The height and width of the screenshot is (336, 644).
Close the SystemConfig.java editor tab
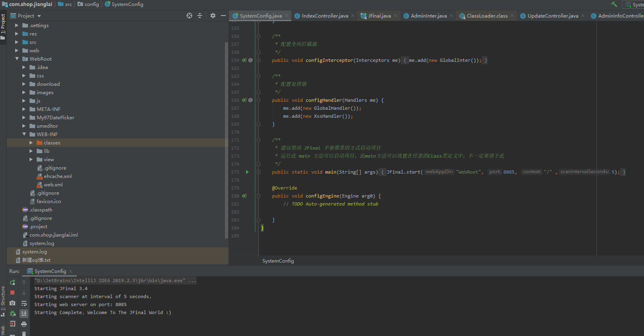pyautogui.click(x=286, y=16)
